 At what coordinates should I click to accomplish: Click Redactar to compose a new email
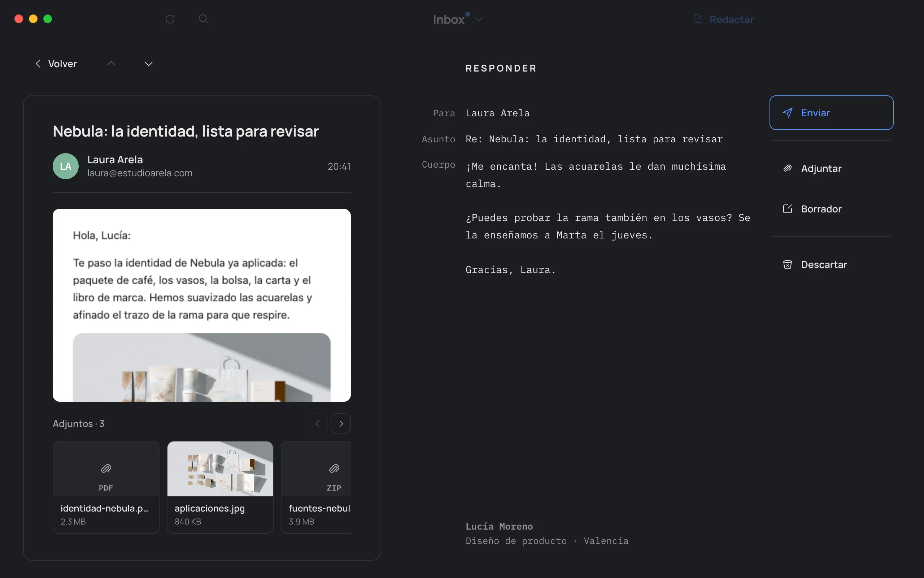724,19
